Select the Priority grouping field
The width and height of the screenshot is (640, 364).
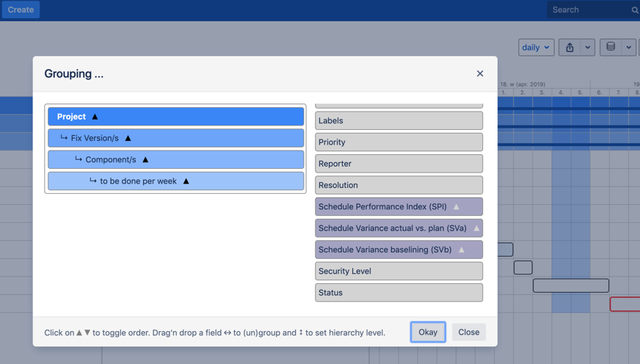click(399, 142)
